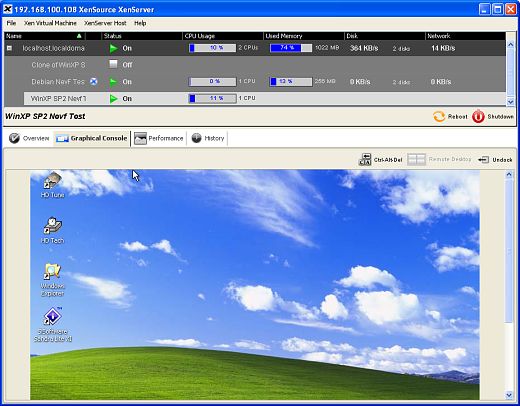Send Ctrl-Alt-Del to the console

click(x=380, y=160)
